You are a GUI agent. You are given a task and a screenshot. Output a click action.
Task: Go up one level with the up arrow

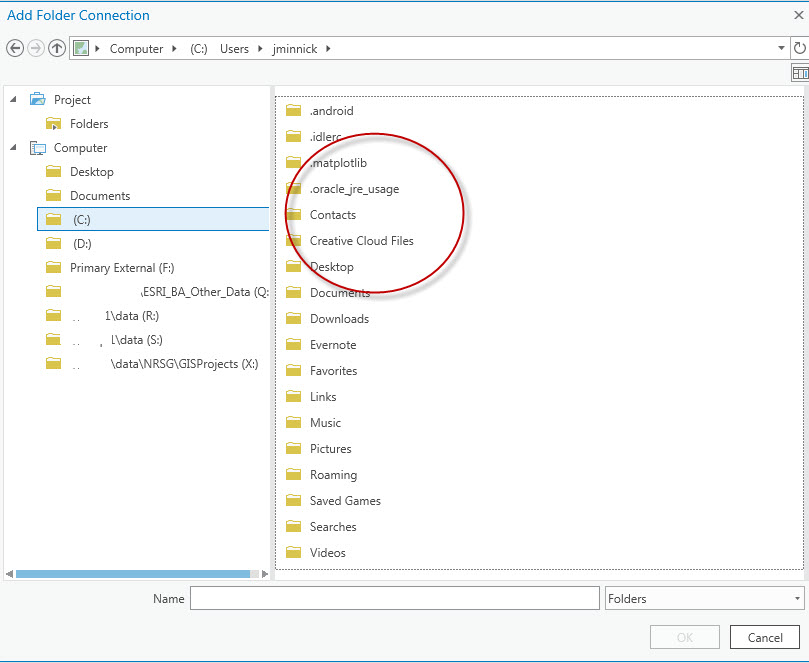(x=58, y=47)
